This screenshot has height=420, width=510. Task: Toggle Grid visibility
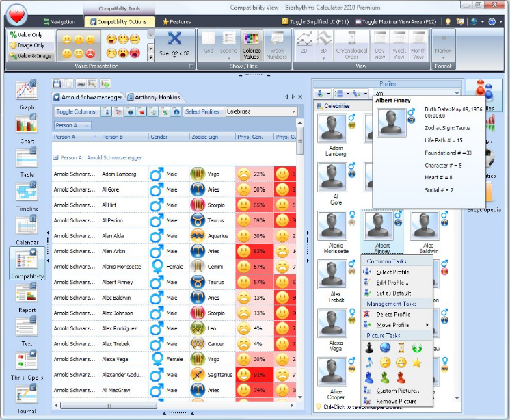pyautogui.click(x=209, y=42)
